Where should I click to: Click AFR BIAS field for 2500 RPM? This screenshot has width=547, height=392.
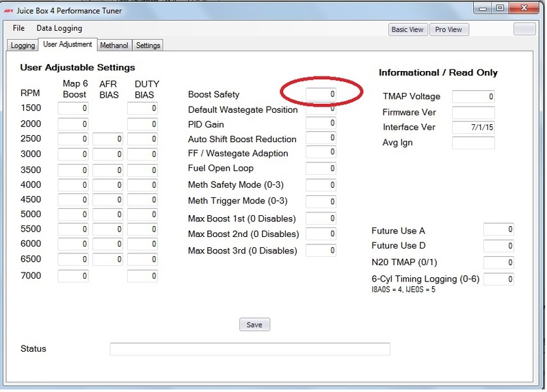pyautogui.click(x=108, y=139)
